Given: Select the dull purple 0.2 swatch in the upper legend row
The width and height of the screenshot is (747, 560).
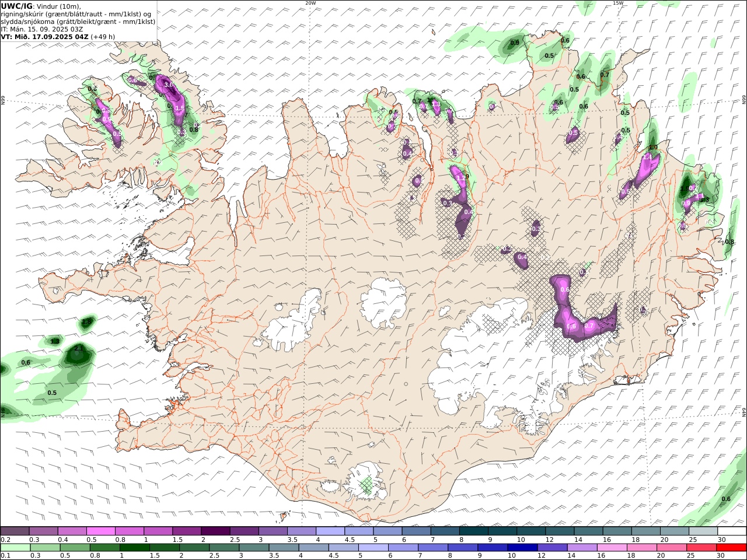Looking at the screenshot, I should pos(15,531).
